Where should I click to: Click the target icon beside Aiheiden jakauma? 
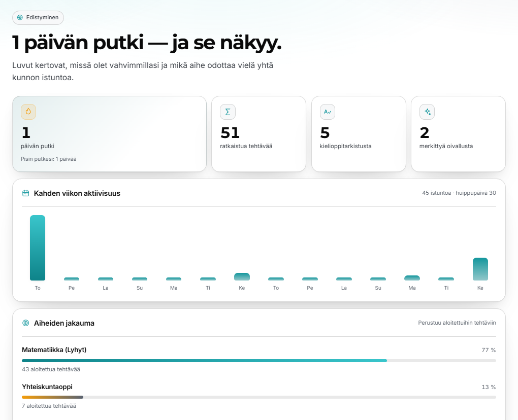(x=25, y=323)
